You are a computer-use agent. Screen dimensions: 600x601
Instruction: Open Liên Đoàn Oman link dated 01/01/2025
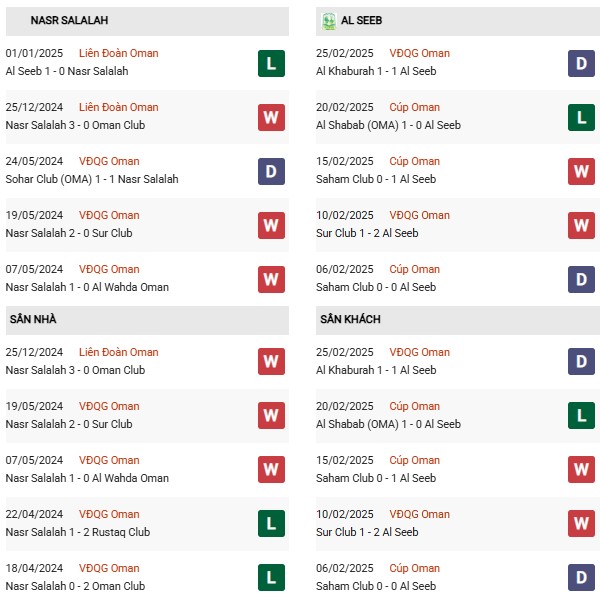pos(118,53)
